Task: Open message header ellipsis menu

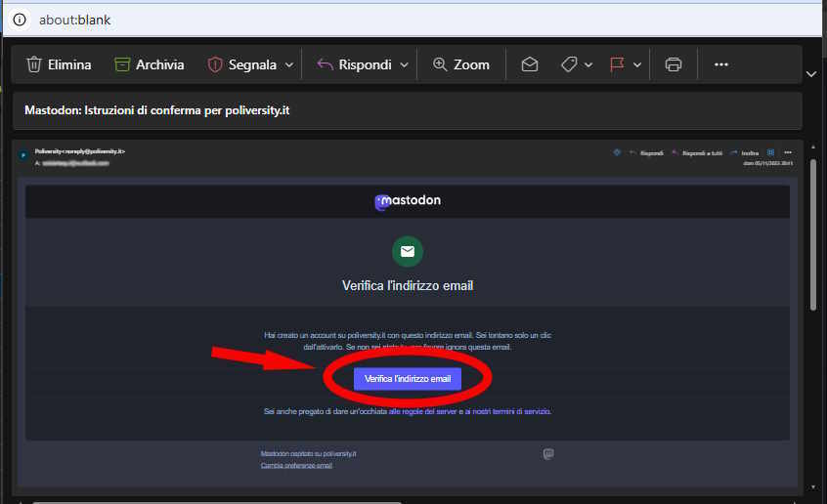Action: pyautogui.click(x=788, y=152)
